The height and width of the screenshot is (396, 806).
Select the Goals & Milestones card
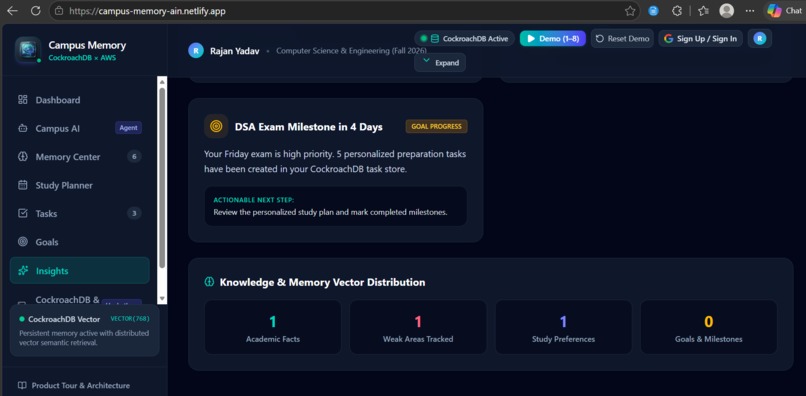pos(708,327)
